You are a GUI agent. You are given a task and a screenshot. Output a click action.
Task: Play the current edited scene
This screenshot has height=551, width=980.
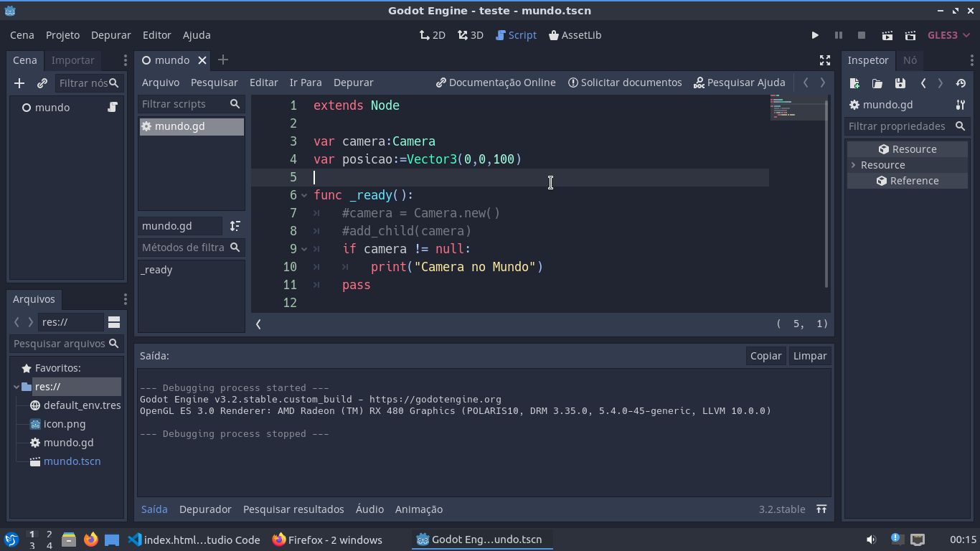887,35
